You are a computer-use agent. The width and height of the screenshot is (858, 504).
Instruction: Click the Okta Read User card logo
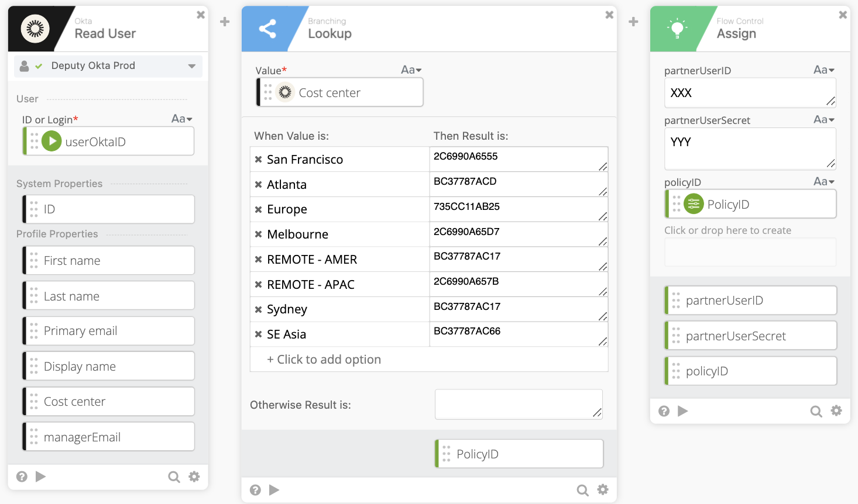35,29
